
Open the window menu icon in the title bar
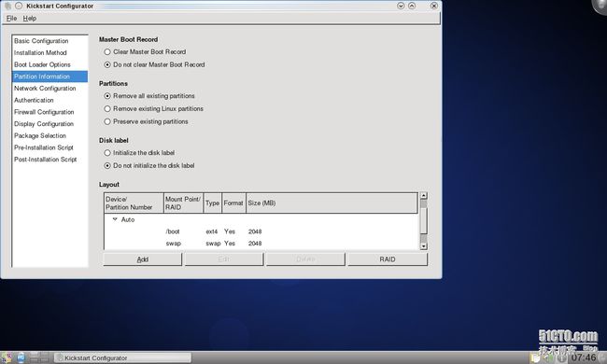[x=7, y=6]
